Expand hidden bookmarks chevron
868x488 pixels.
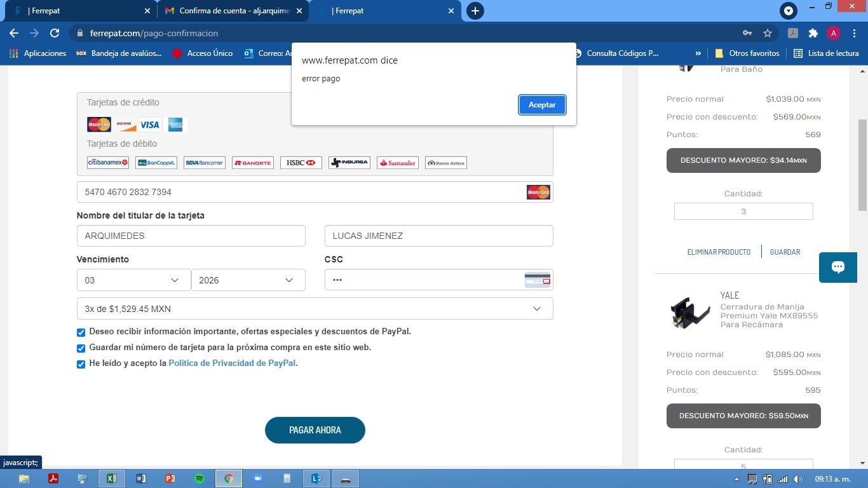[x=698, y=53]
